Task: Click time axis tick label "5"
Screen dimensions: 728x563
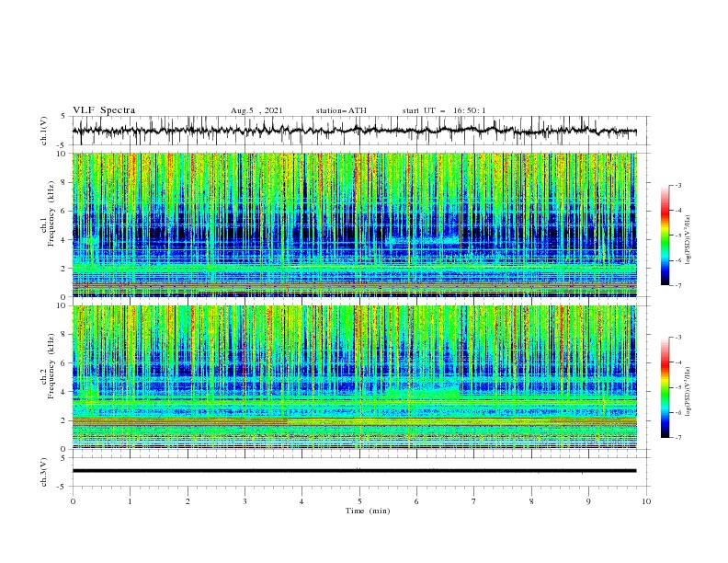Action: (359, 501)
